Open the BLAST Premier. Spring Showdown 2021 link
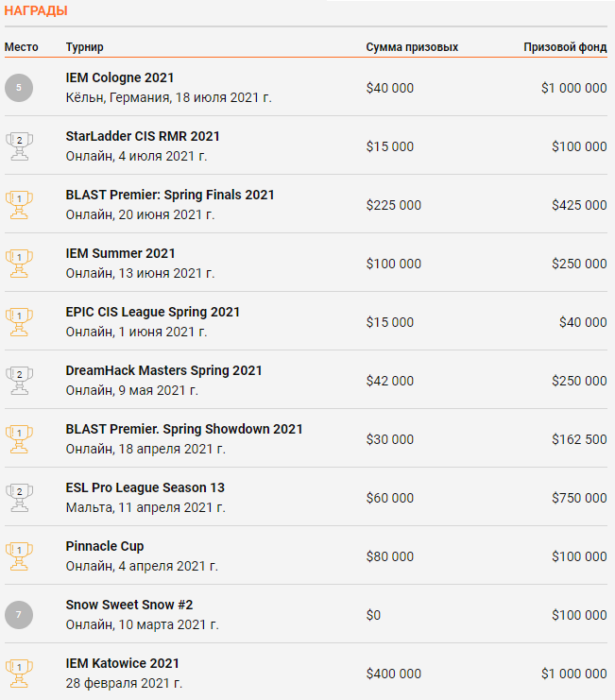 click(x=184, y=429)
